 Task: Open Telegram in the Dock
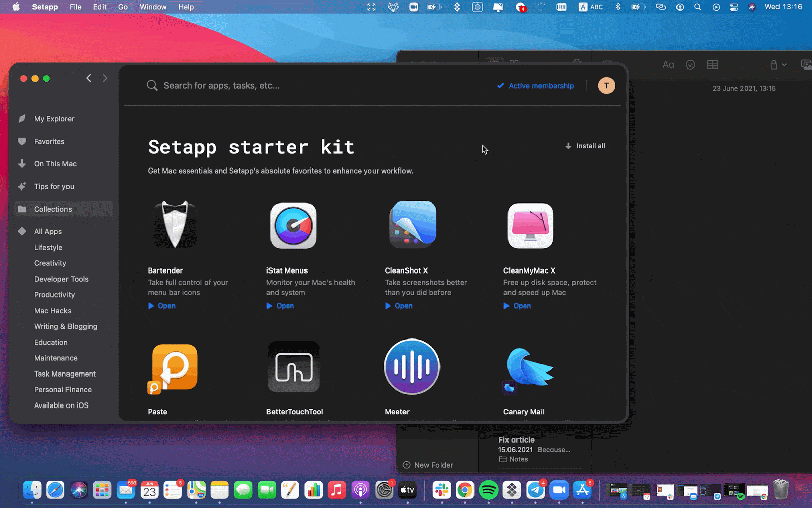pyautogui.click(x=535, y=490)
